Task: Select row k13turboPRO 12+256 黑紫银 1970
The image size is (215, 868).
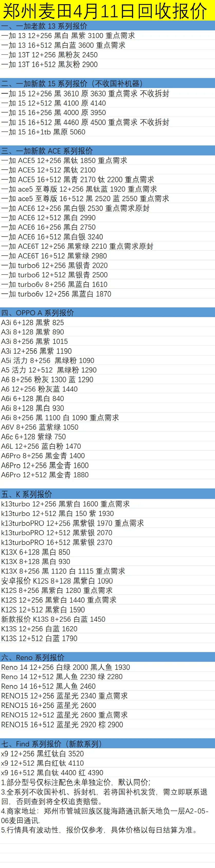Action: tap(107, 523)
